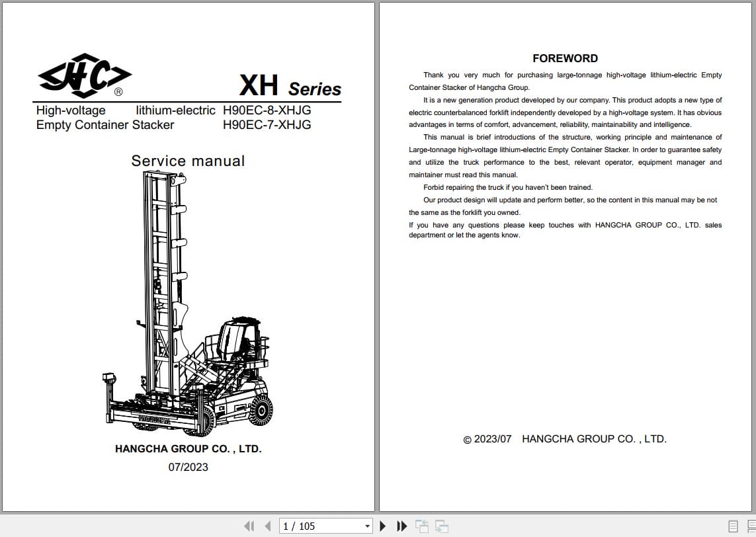The image size is (756, 537).
Task: Click the HC logo on cover
Action: (x=85, y=75)
